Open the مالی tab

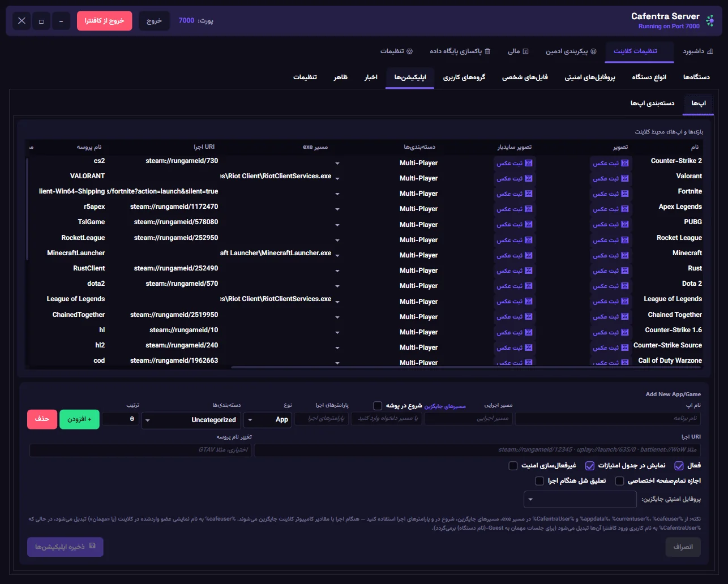click(518, 51)
